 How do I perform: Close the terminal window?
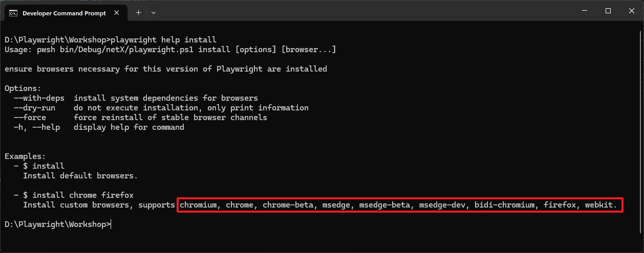[632, 11]
